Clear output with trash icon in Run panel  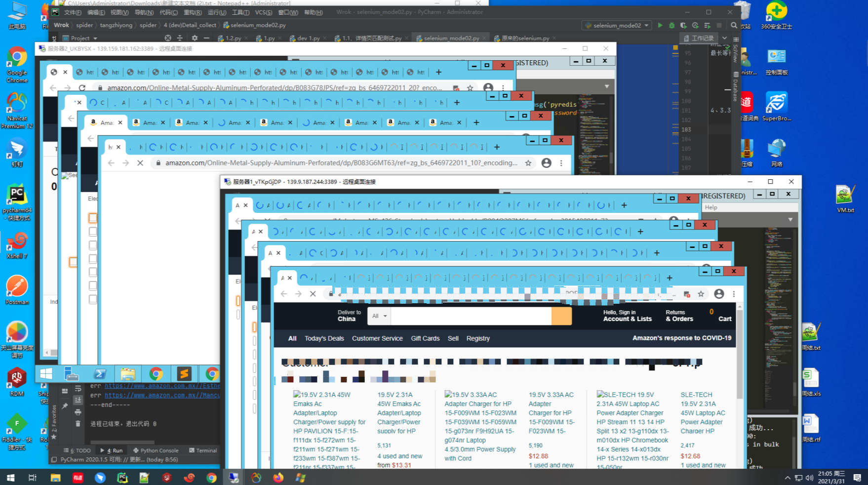click(x=78, y=424)
